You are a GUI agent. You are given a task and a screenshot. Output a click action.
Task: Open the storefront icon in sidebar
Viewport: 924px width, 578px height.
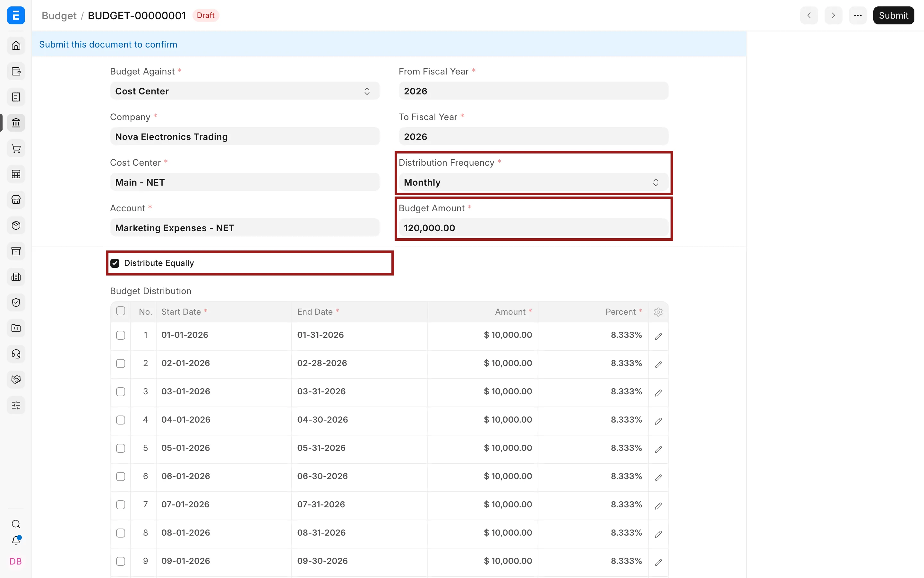(x=16, y=199)
